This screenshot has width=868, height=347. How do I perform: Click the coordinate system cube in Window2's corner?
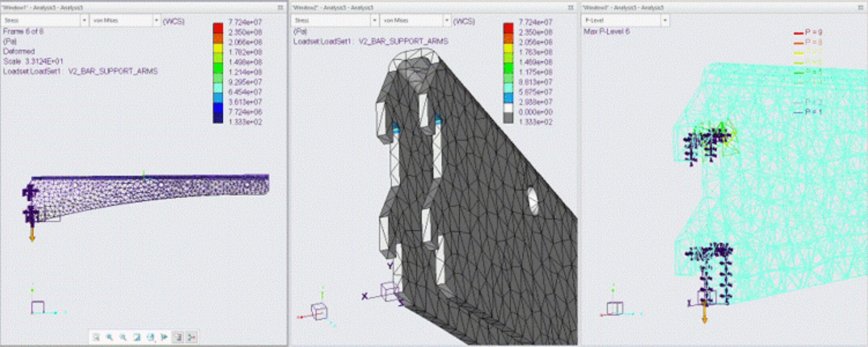pos(318,311)
